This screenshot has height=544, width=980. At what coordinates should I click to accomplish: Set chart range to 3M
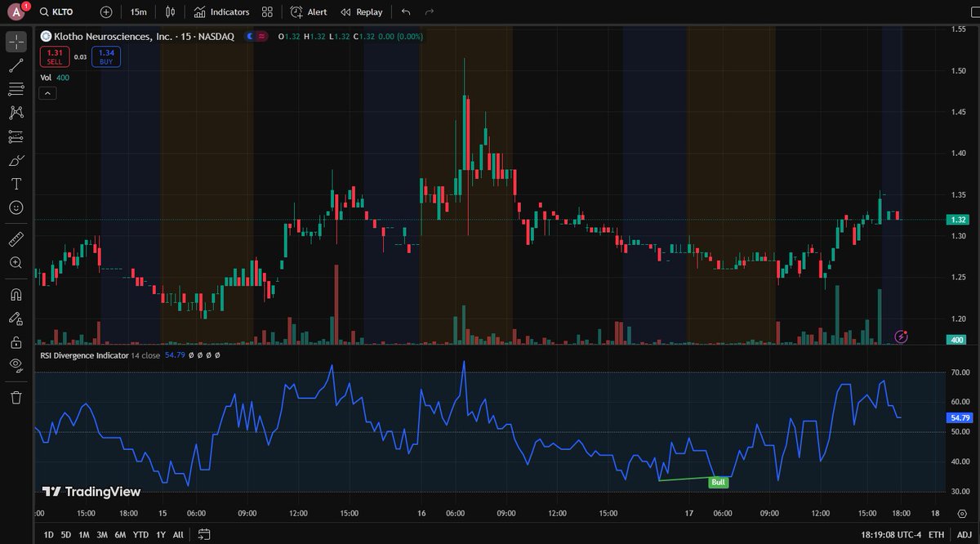pyautogui.click(x=102, y=534)
